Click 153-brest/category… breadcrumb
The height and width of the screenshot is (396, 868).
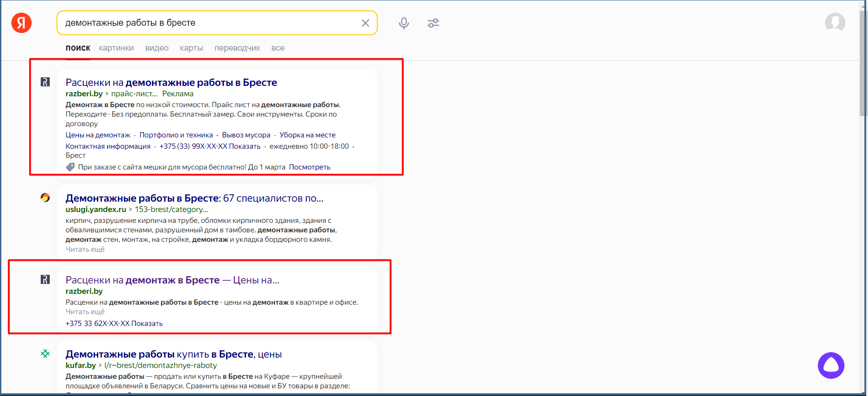pyautogui.click(x=171, y=209)
